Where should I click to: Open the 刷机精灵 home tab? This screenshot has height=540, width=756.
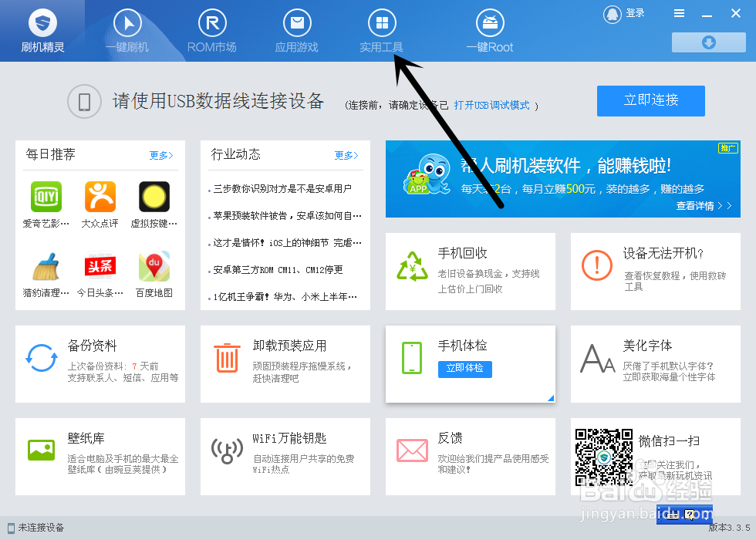[42, 31]
